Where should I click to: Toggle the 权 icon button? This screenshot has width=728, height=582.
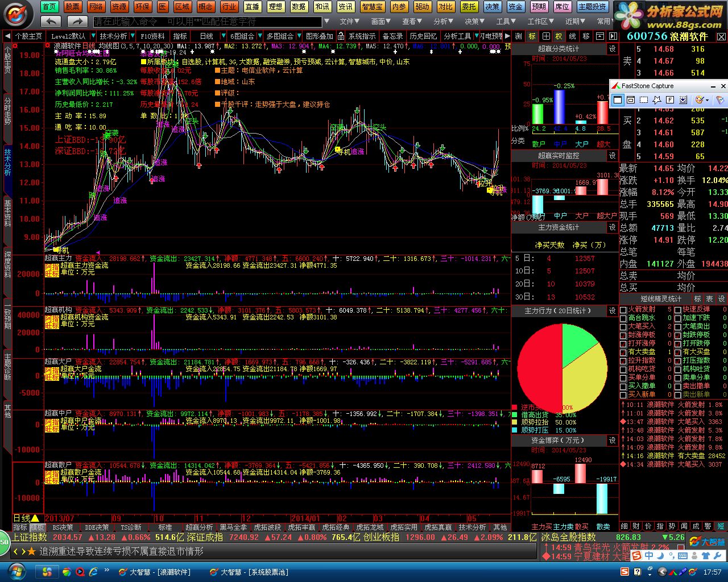[x=559, y=36]
